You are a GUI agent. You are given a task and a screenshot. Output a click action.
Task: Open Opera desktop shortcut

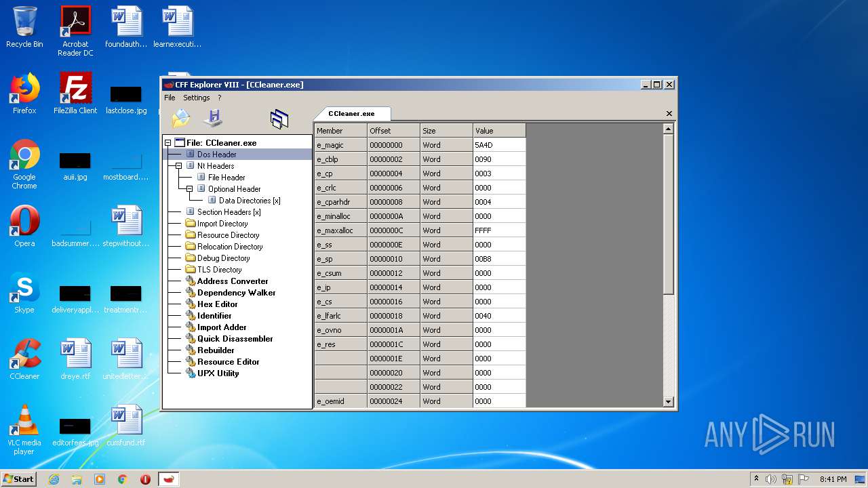tap(24, 226)
